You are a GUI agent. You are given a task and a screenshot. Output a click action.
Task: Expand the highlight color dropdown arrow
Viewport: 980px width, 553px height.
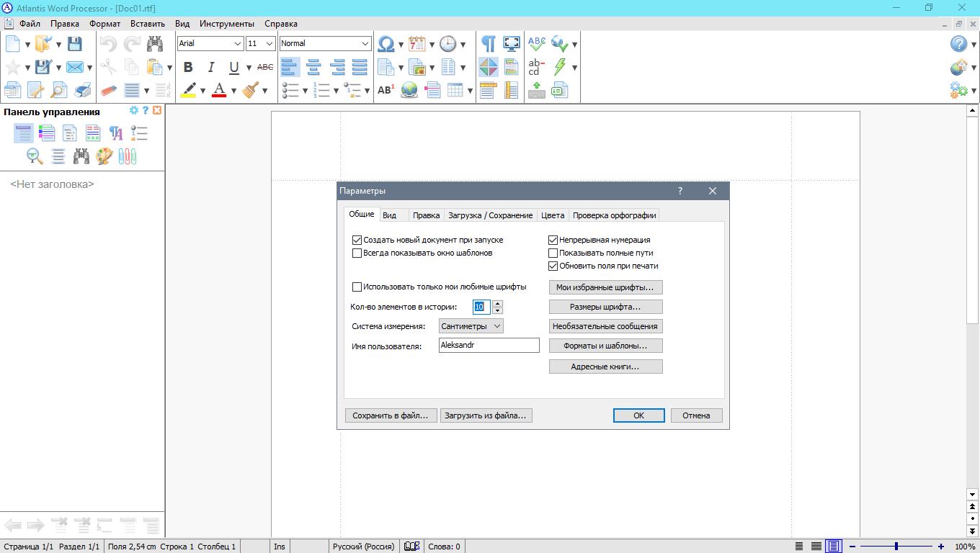(202, 91)
